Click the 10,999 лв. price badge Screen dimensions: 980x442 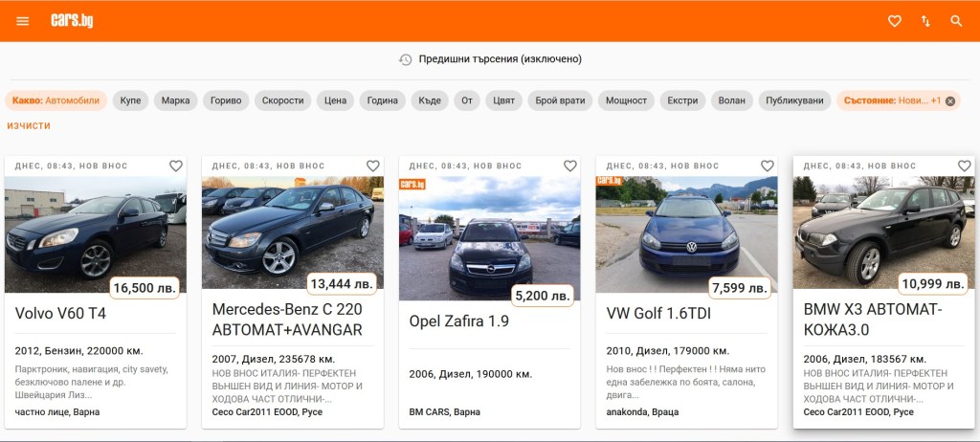click(933, 284)
